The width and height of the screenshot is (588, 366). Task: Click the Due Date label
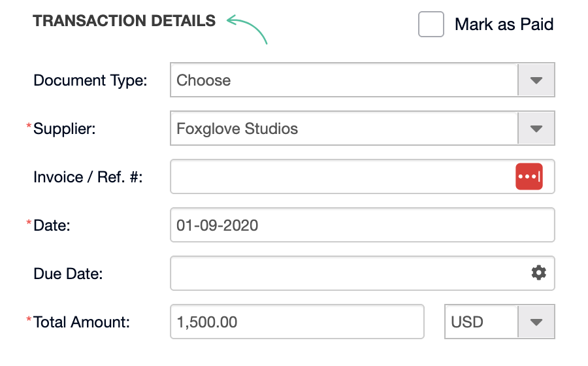tap(68, 274)
